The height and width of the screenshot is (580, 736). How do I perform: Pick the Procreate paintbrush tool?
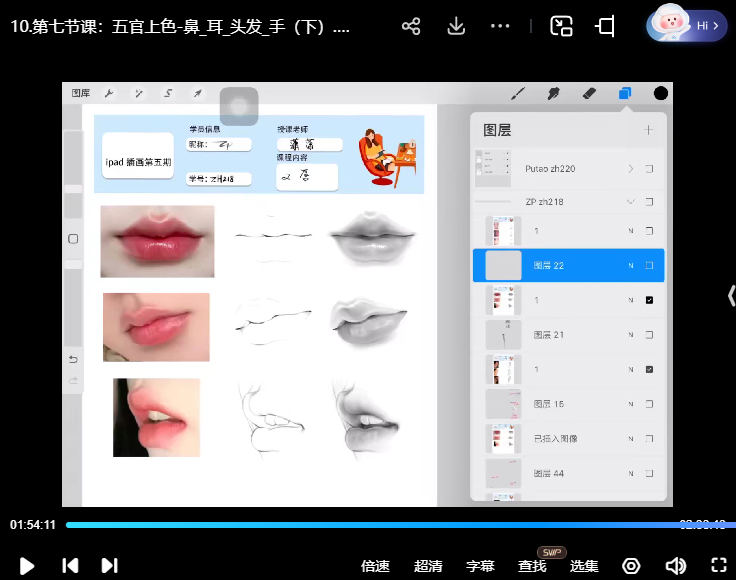tap(518, 93)
